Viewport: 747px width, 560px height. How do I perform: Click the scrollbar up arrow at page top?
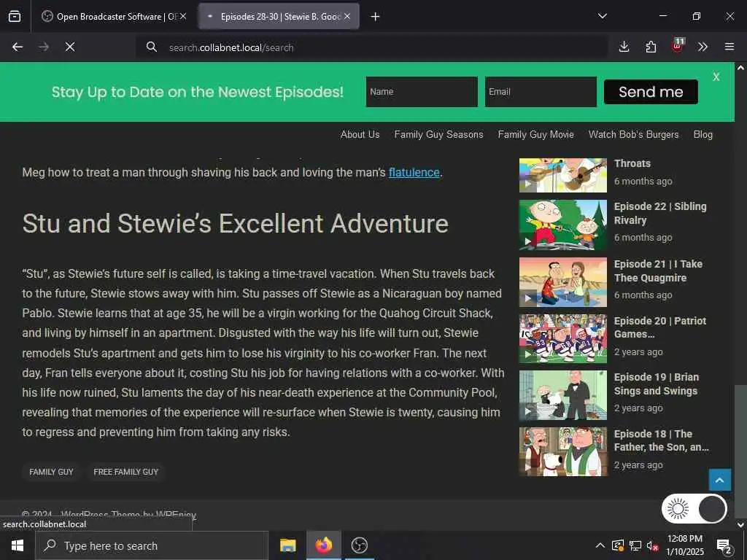pyautogui.click(x=740, y=68)
